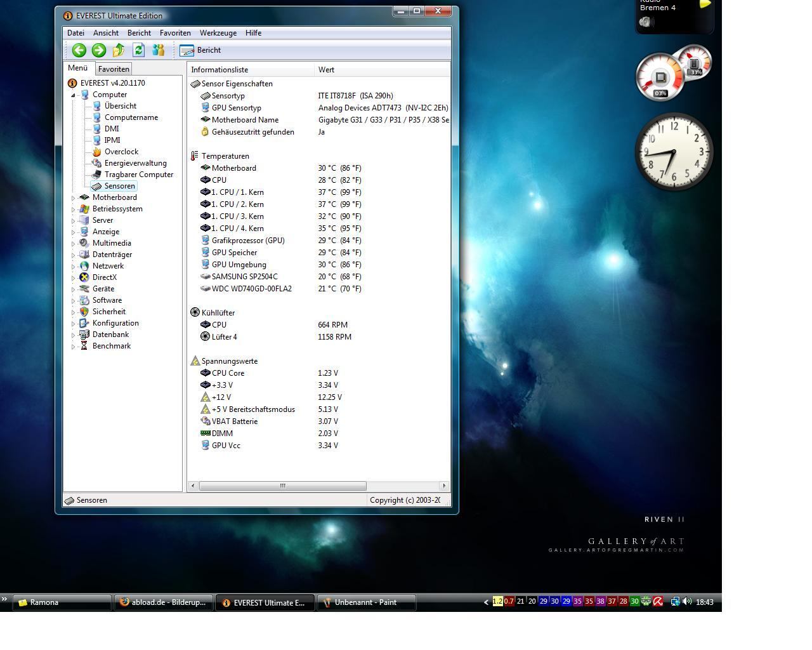This screenshot has height=650, width=812.
Task: Expand the DirectX tree node
Action: [x=73, y=278]
